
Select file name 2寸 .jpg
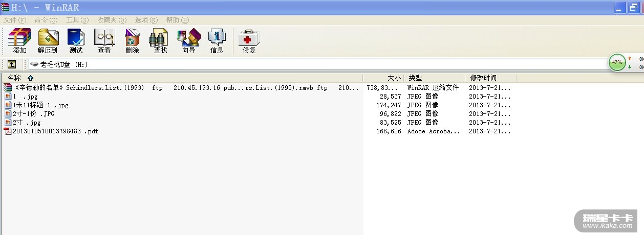coord(27,122)
